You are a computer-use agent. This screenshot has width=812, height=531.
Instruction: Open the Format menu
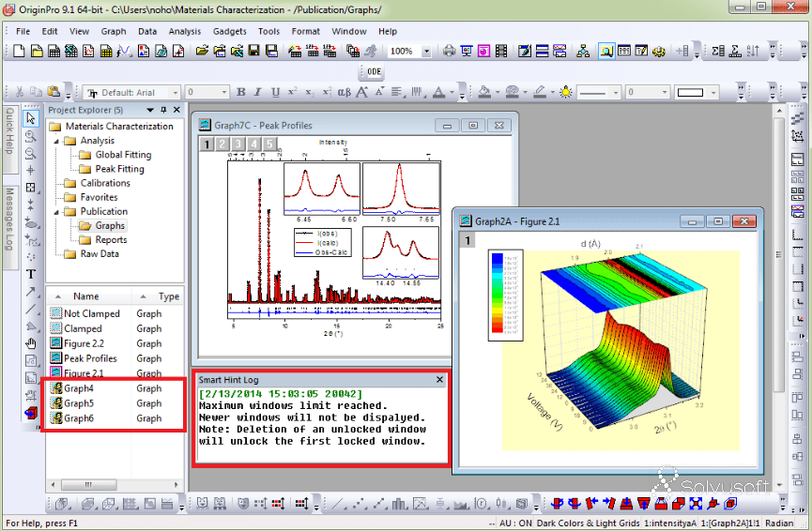tap(305, 31)
